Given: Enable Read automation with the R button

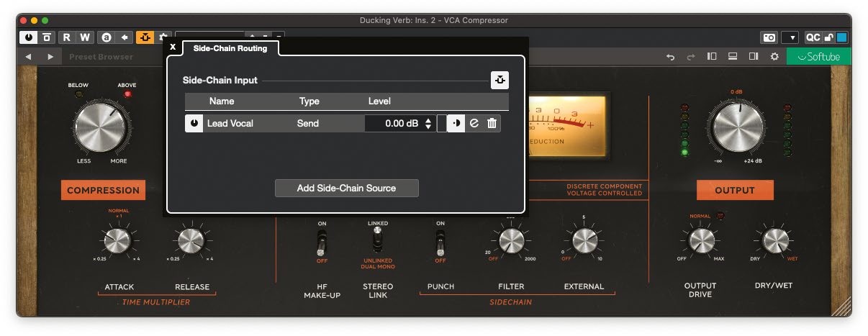Looking at the screenshot, I should [x=66, y=37].
